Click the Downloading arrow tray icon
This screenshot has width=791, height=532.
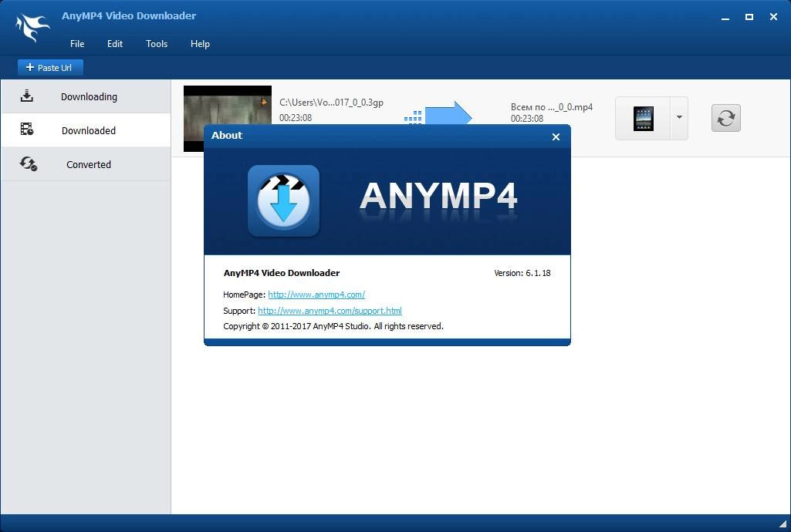(x=27, y=96)
